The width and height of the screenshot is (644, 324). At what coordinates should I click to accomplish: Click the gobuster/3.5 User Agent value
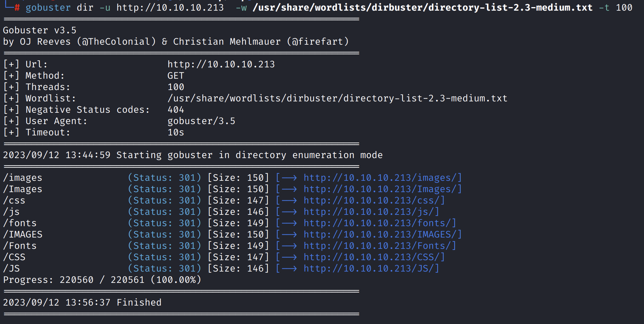pos(201,121)
